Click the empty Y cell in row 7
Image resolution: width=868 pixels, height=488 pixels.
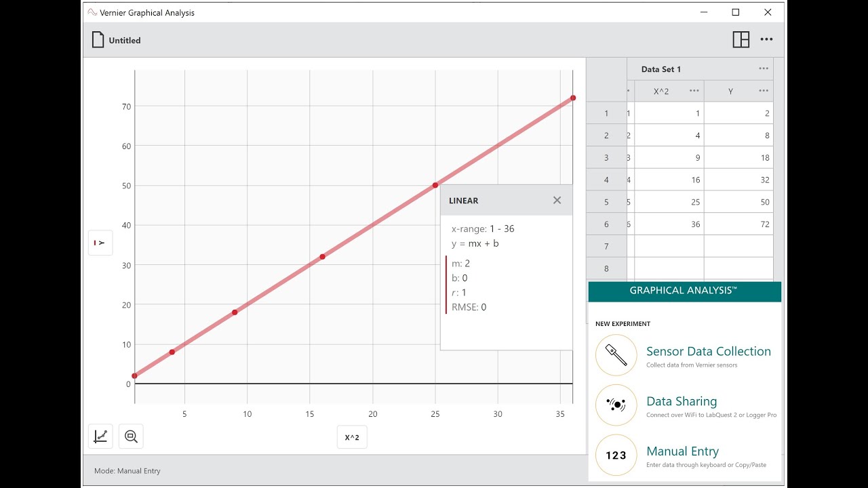click(738, 246)
